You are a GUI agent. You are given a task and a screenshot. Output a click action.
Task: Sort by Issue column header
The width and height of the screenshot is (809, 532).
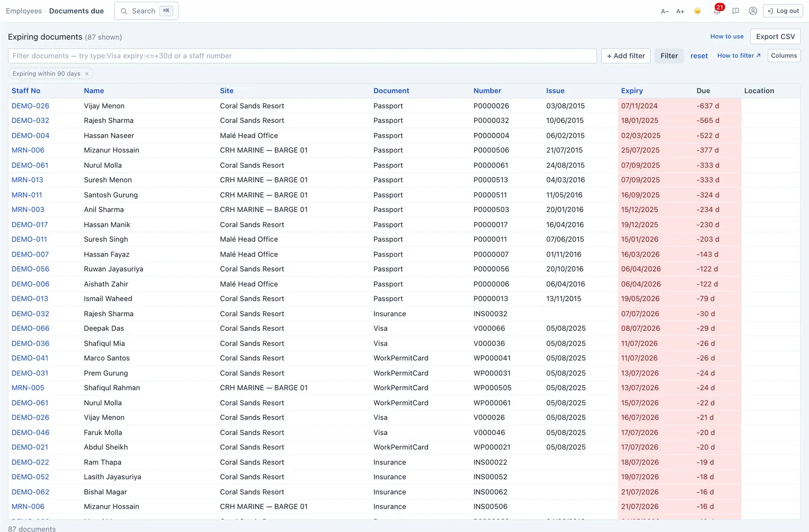pos(555,91)
